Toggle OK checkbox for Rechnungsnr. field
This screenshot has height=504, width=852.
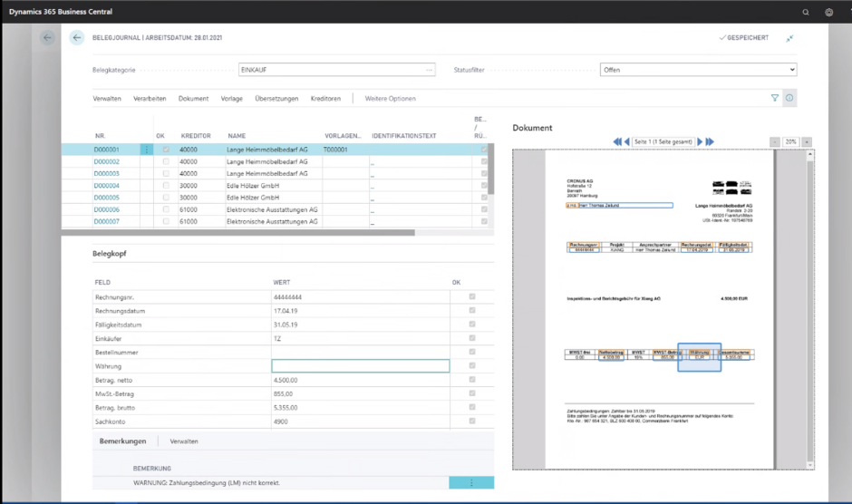pyautogui.click(x=471, y=296)
